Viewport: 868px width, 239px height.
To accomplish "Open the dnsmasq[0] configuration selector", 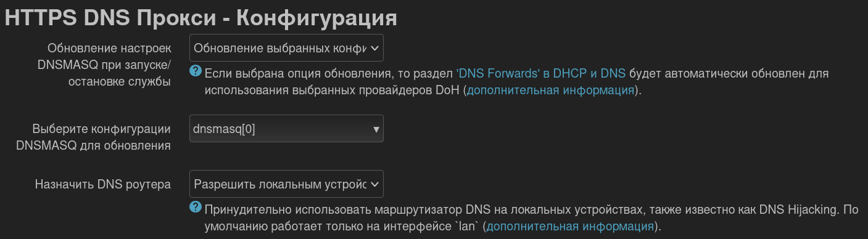I will point(286,129).
